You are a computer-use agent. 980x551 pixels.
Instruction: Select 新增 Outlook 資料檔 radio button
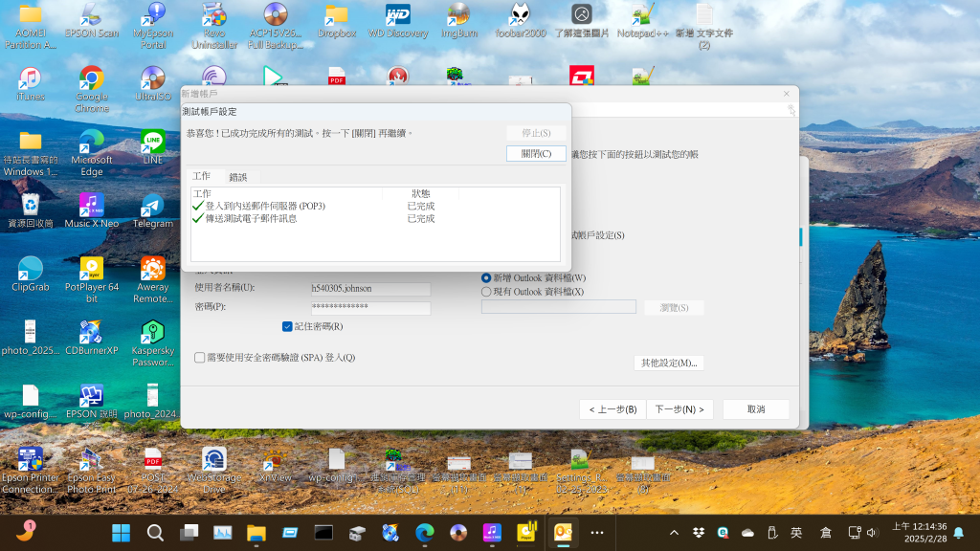[486, 277]
